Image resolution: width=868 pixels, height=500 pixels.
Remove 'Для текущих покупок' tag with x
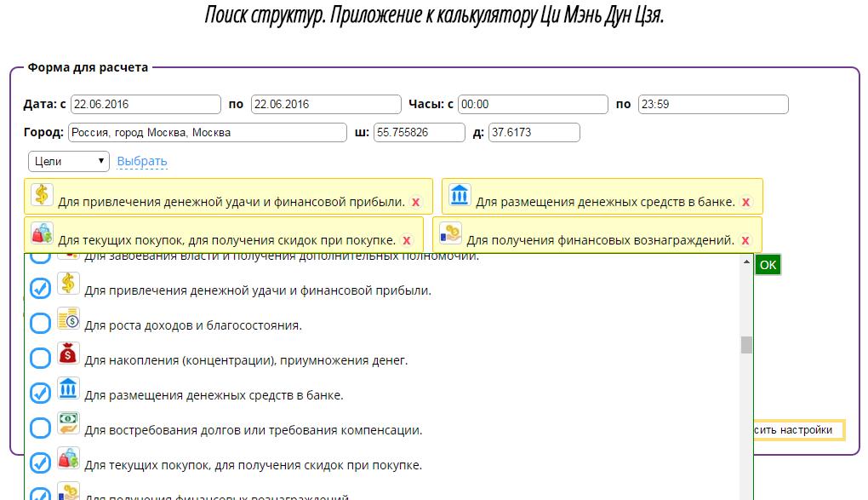tap(406, 240)
